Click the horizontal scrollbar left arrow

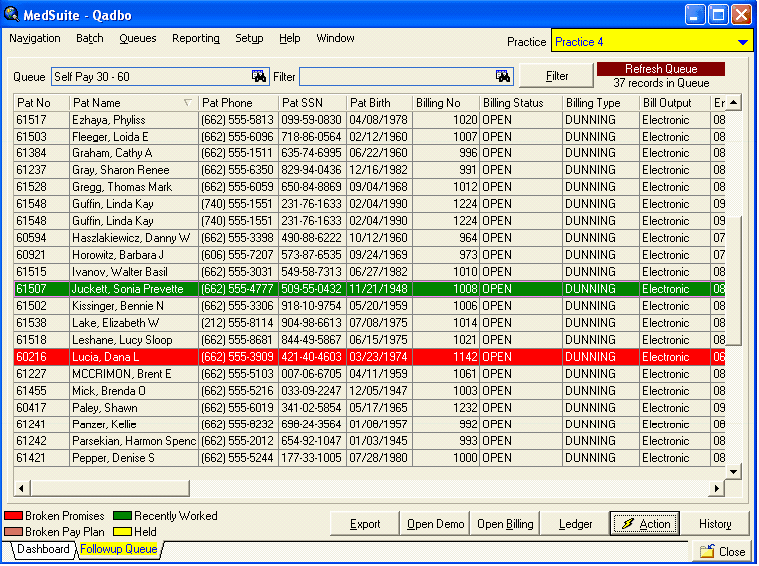coord(21,489)
